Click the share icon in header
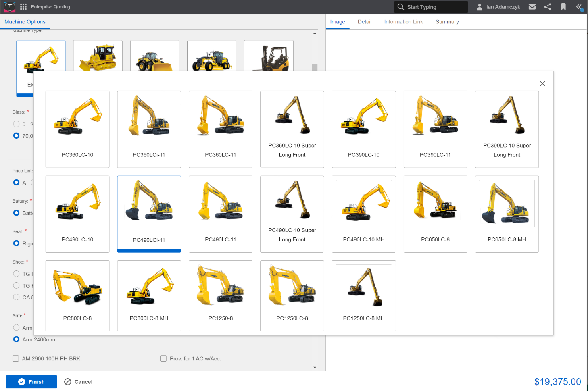The image size is (588, 391). coord(548,7)
